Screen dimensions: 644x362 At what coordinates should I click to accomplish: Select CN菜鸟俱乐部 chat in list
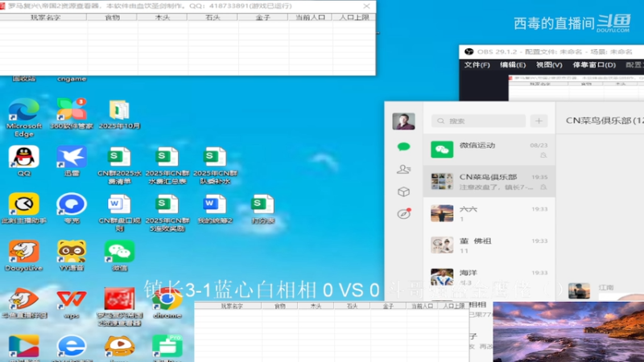point(489,182)
